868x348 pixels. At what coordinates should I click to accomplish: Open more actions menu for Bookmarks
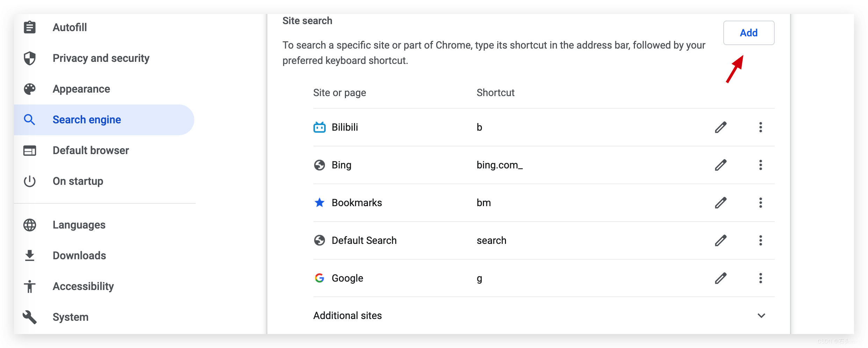(760, 203)
